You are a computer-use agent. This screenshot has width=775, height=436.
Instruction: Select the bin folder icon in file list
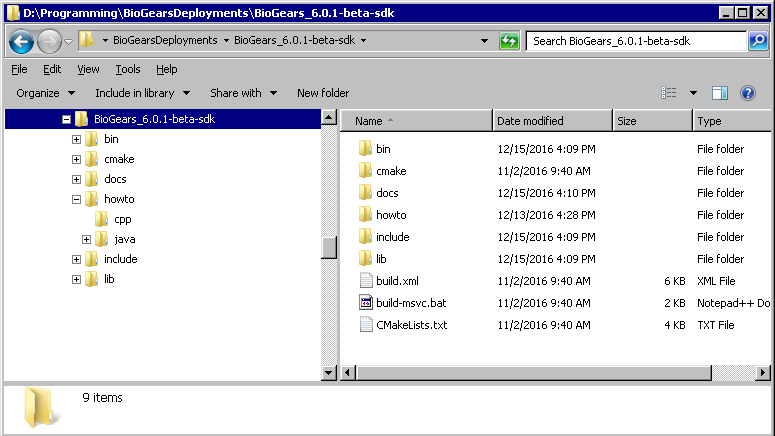[365, 148]
